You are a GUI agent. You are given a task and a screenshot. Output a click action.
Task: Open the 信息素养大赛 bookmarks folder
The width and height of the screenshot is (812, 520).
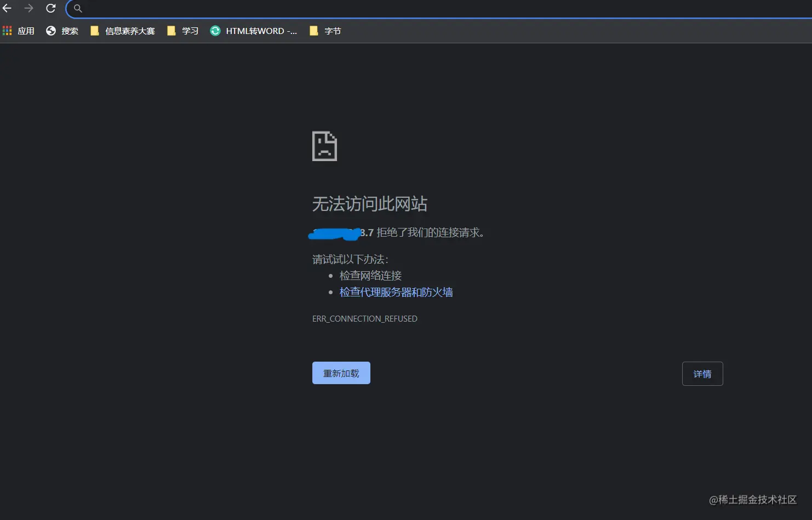click(122, 31)
